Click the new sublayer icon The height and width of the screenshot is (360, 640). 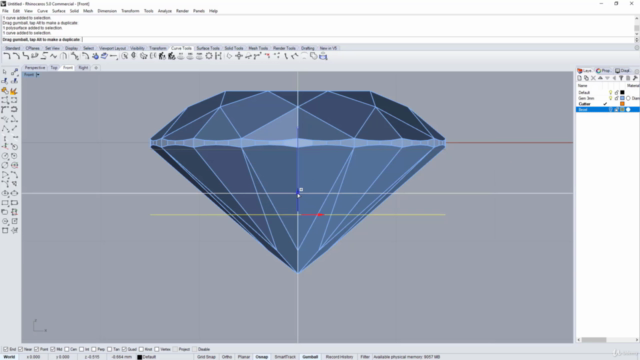(586, 78)
